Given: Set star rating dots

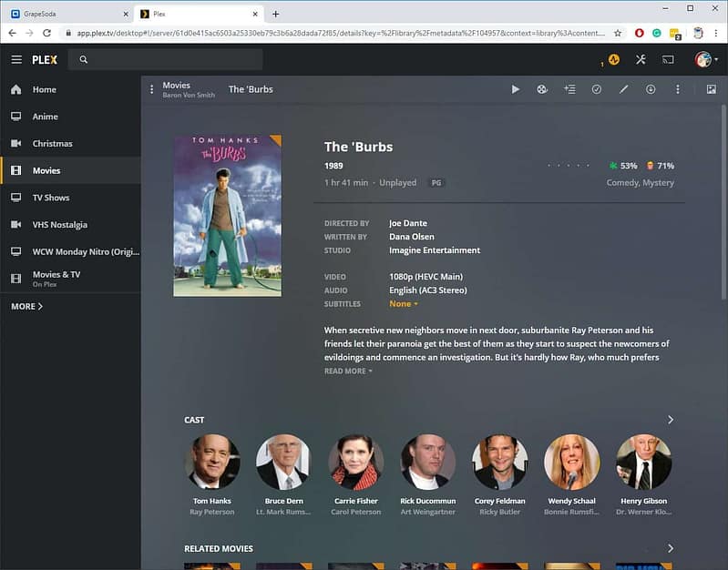Looking at the screenshot, I should click(569, 165).
